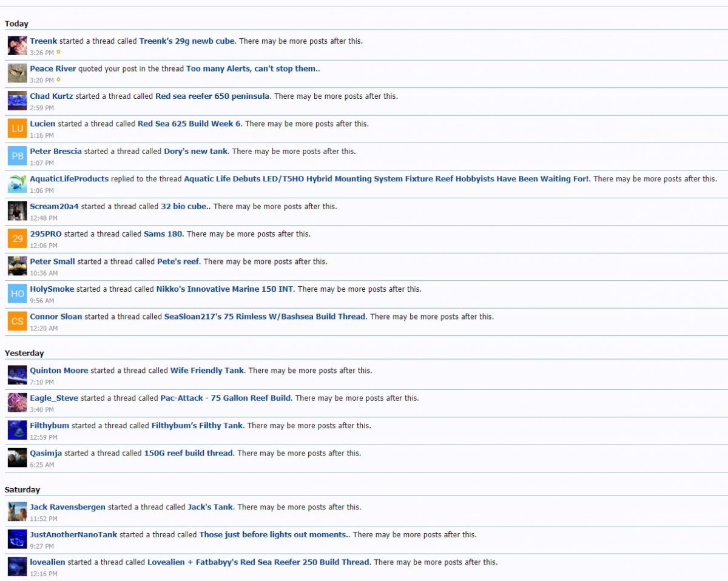Screen dimensions: 728x581
Task: Click Quinton Moore's avatar
Action: [18, 375]
